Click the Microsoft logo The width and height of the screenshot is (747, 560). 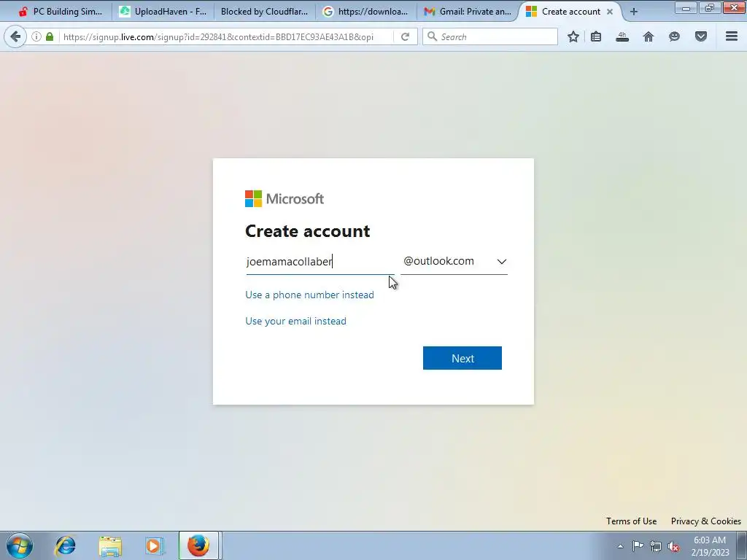pyautogui.click(x=285, y=198)
